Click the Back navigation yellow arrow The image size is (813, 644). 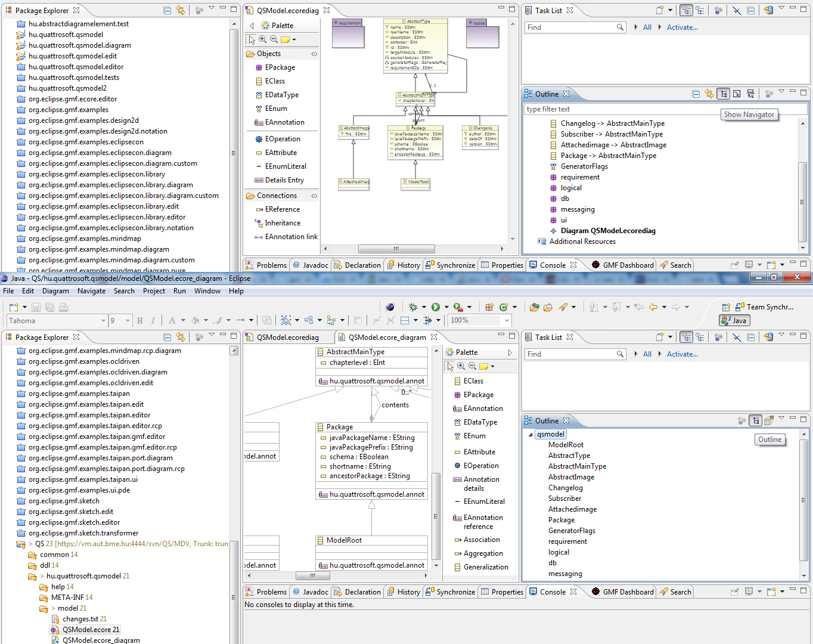point(653,307)
